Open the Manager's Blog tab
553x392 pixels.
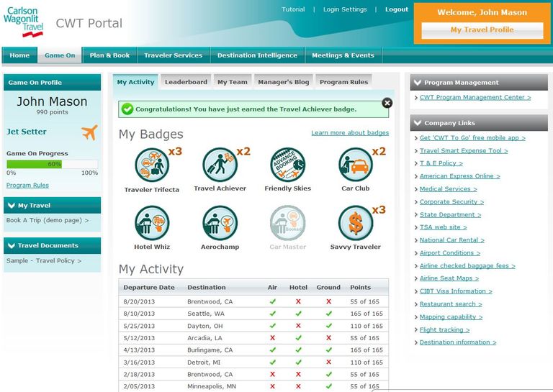pos(283,82)
